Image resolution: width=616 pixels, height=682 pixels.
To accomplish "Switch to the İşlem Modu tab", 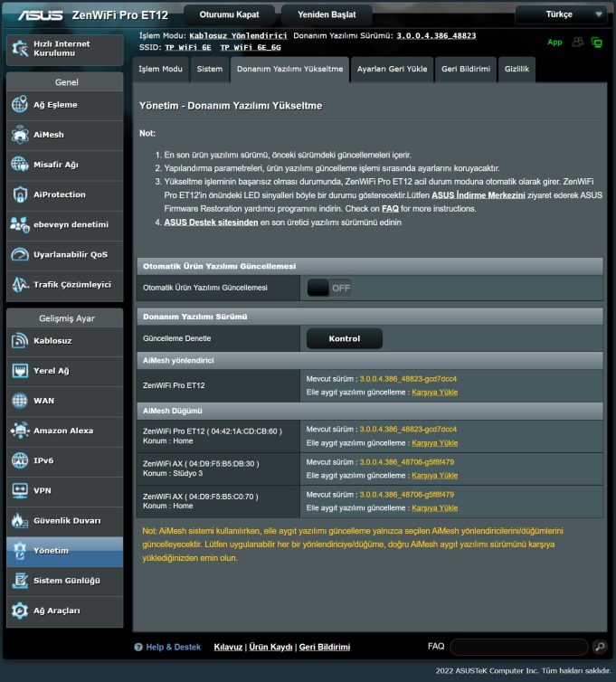I will click(160, 69).
